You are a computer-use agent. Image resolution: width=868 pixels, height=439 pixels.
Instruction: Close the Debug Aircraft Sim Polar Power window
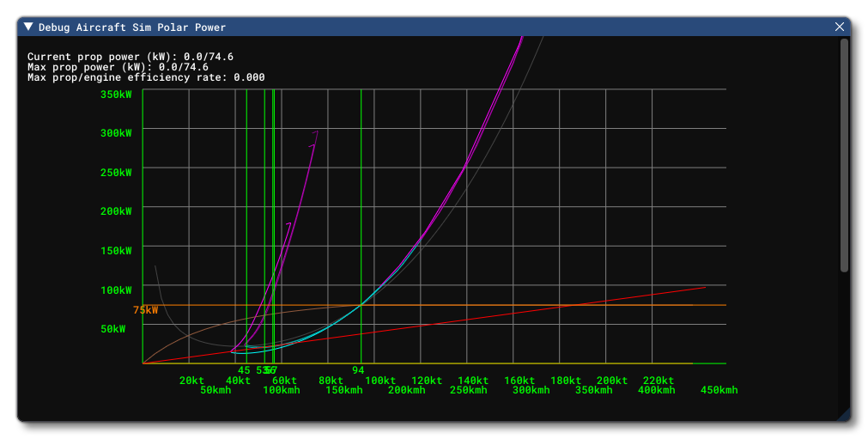tap(840, 27)
